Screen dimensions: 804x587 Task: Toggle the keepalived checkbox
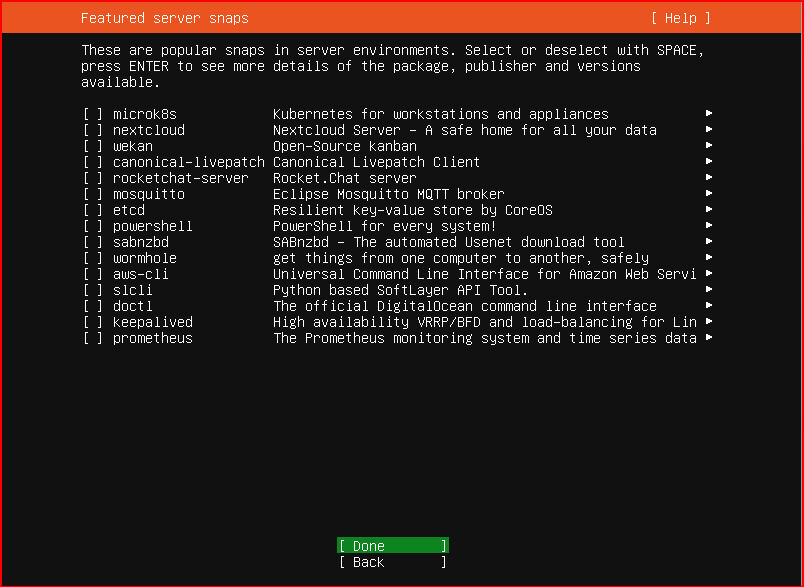pos(93,322)
